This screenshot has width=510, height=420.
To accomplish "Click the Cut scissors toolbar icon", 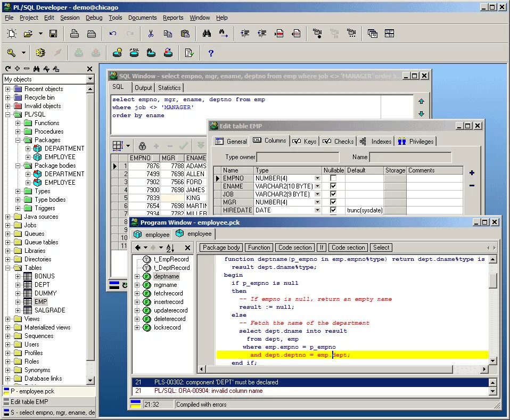I will pos(151,33).
